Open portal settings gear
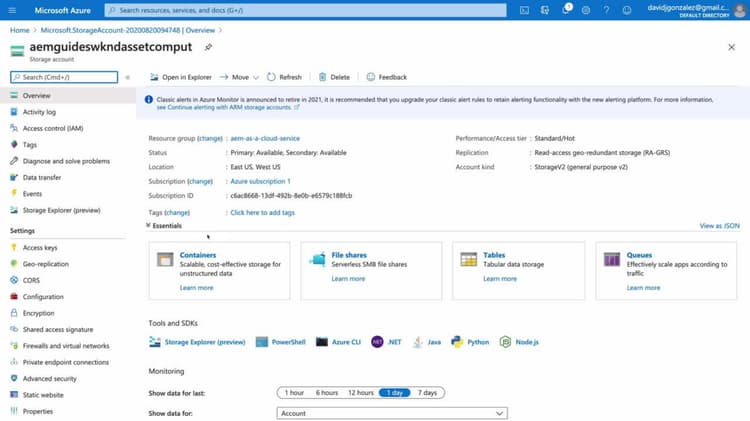The width and height of the screenshot is (750, 421). tap(586, 10)
